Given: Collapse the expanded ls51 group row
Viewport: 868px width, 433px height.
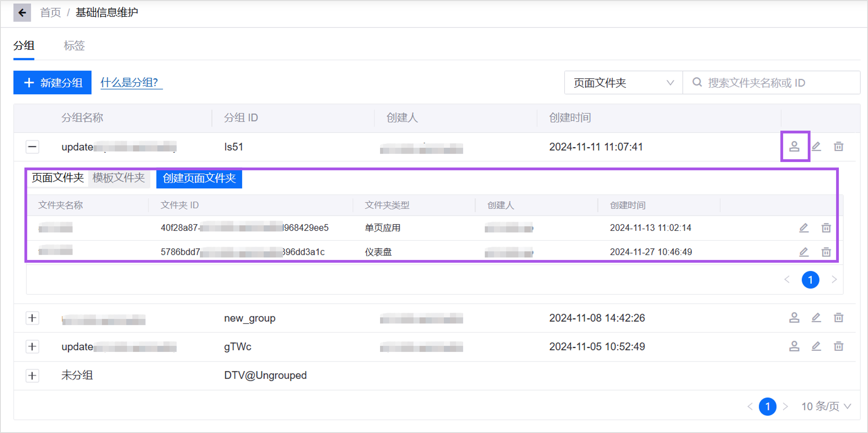Looking at the screenshot, I should coord(32,147).
